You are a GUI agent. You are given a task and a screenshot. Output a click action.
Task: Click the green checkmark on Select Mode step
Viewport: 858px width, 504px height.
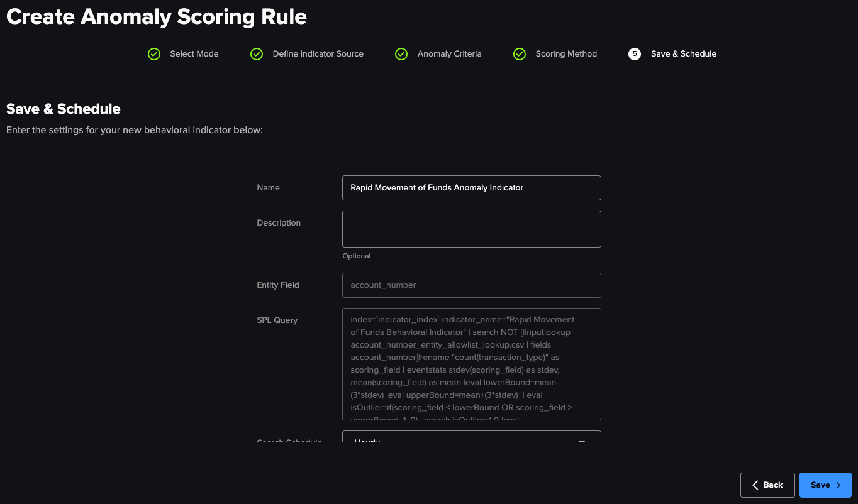click(x=154, y=54)
